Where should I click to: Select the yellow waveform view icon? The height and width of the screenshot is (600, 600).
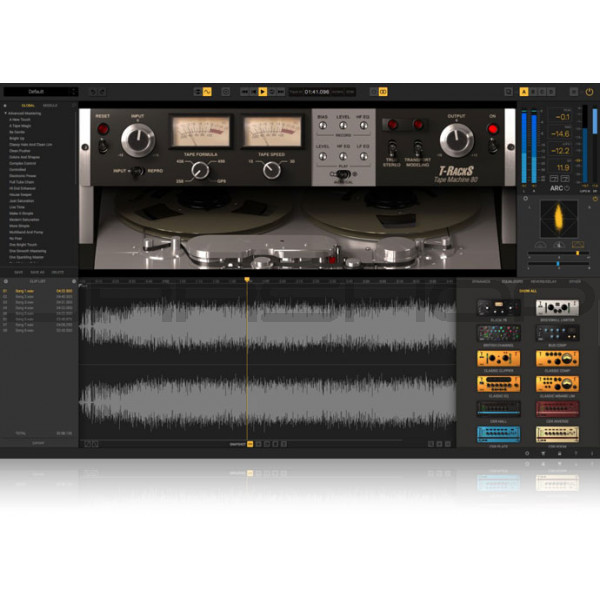(207, 92)
